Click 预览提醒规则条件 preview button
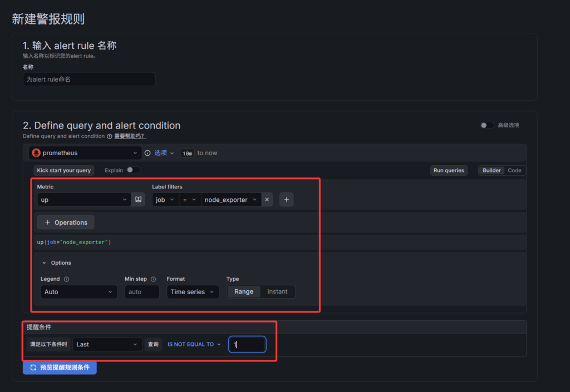 click(60, 368)
